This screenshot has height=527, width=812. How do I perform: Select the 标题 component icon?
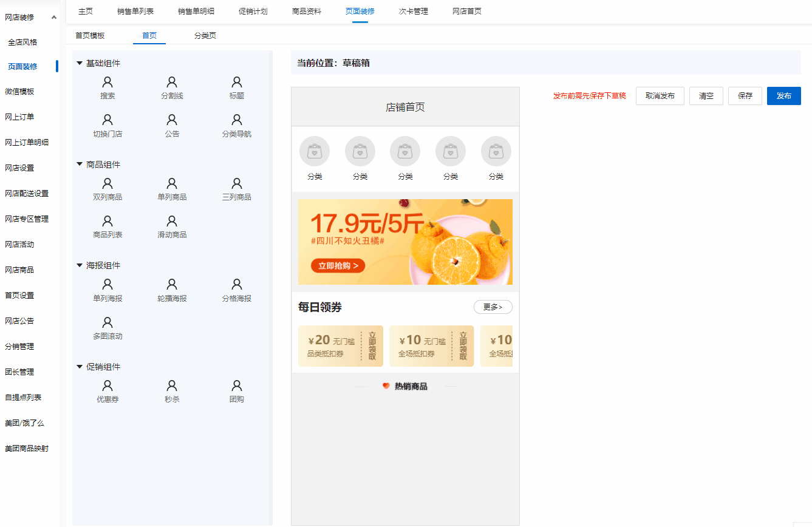tap(237, 82)
